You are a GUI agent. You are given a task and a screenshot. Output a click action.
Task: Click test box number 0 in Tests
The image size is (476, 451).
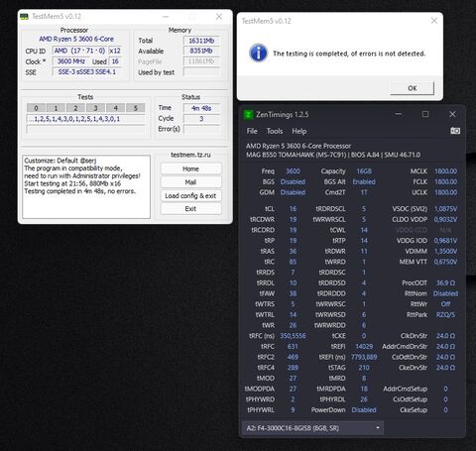pyautogui.click(x=36, y=108)
